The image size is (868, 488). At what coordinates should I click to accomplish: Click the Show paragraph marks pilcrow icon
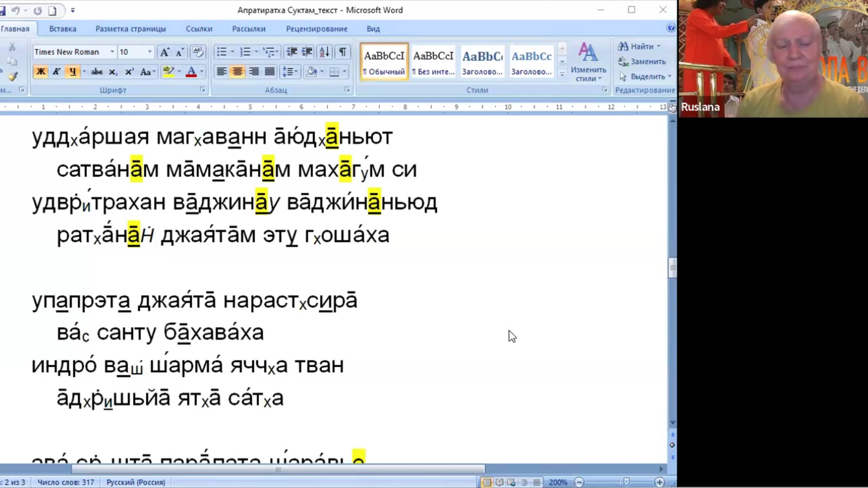(x=342, y=52)
